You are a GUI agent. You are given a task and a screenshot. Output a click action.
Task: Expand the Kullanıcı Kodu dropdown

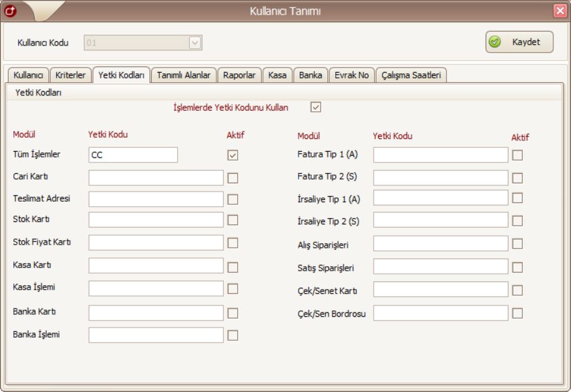[195, 43]
